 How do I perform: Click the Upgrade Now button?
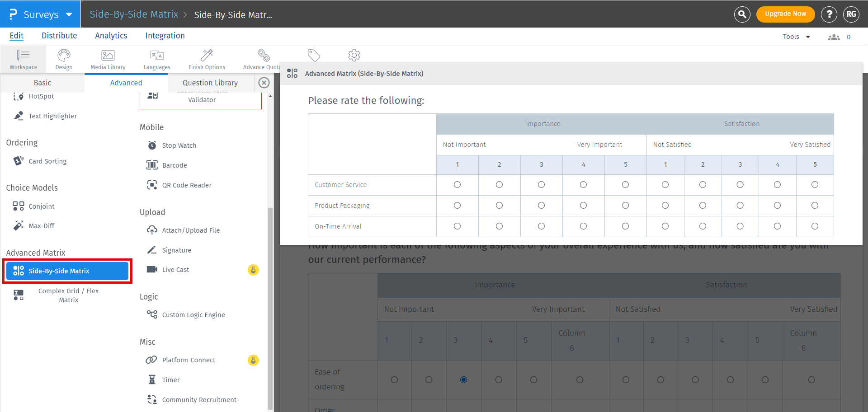click(785, 14)
